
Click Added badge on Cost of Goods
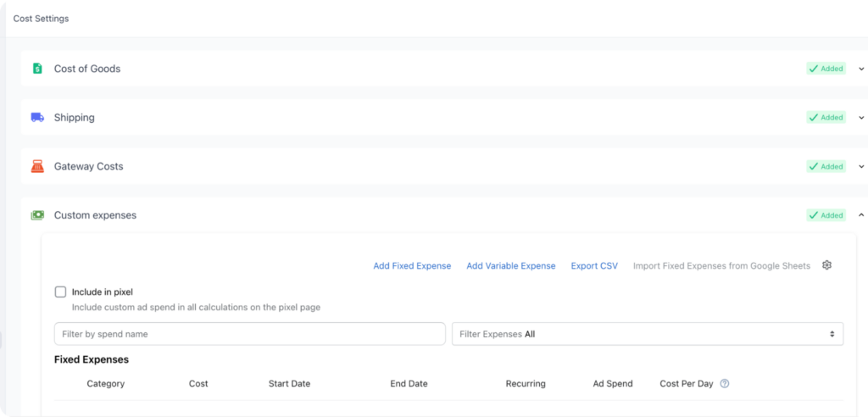coord(826,69)
